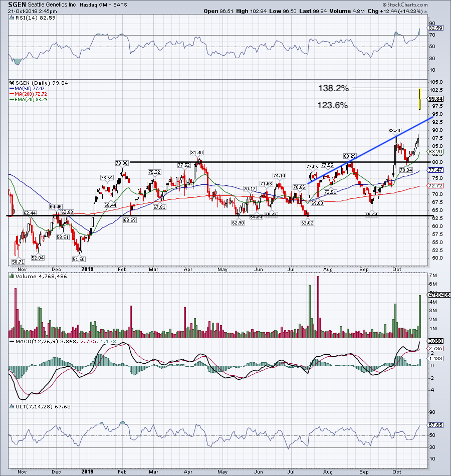This screenshot has width=451, height=476.
Task: Click the 82.59 RSI value tag on axis
Action: (435, 28)
